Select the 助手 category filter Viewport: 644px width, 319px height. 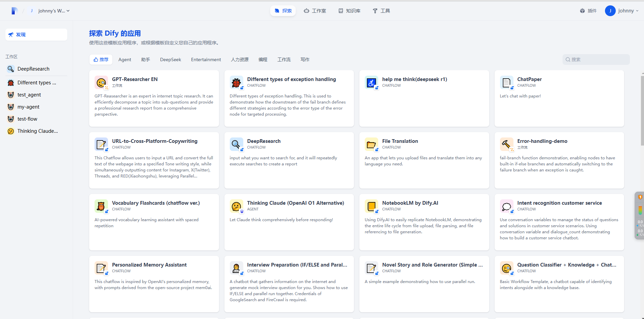click(x=146, y=59)
